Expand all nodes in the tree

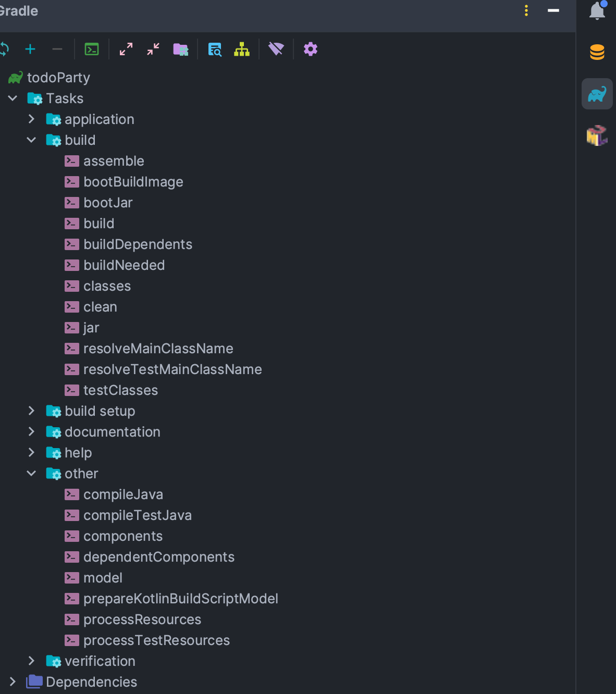(x=126, y=49)
